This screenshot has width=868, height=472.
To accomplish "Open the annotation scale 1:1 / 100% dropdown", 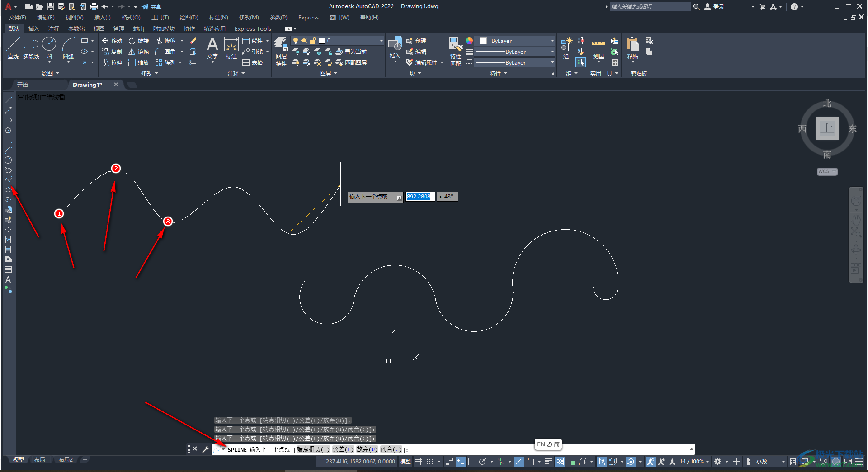I will tap(694, 462).
